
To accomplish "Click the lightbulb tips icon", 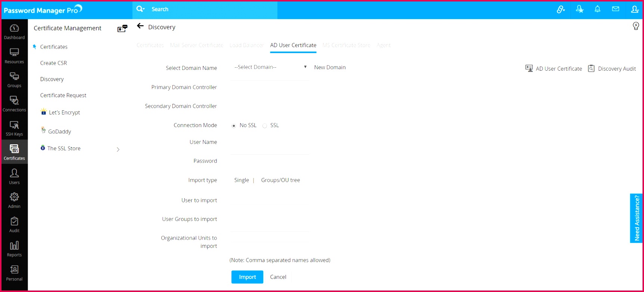I will [636, 26].
